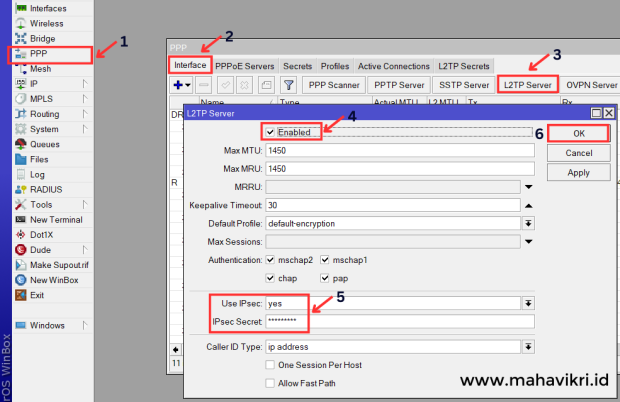Screen dimensions: 620x402
Task: Click the IPsec Secret input field
Action: [394, 322]
